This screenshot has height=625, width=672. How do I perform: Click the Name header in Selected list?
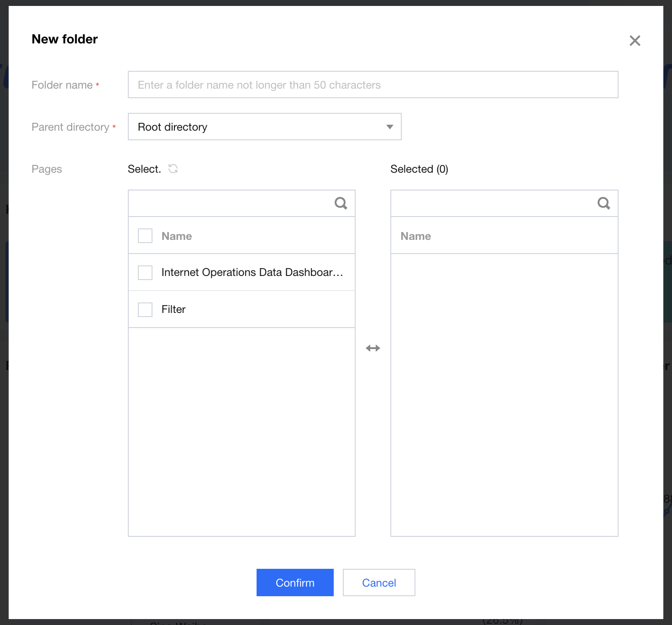(x=415, y=236)
